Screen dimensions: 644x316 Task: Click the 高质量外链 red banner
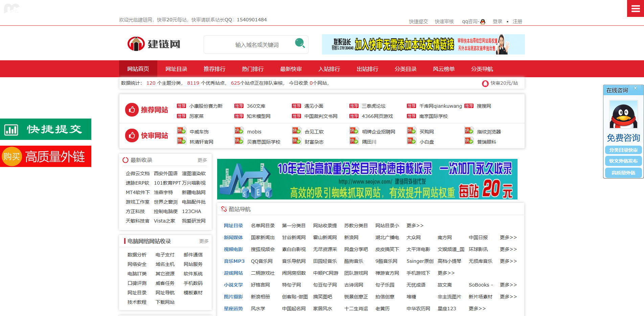click(x=46, y=156)
